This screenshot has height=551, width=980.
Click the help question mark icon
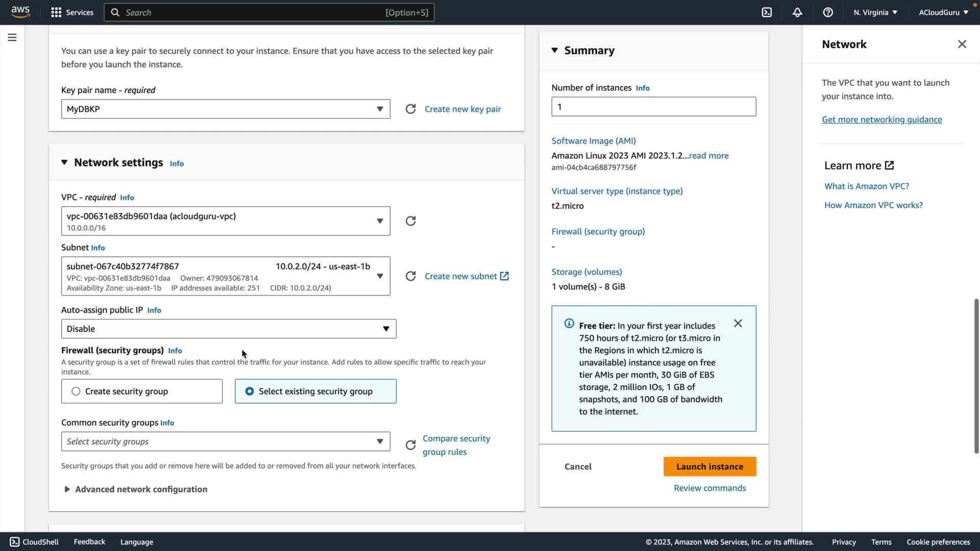tap(828, 12)
